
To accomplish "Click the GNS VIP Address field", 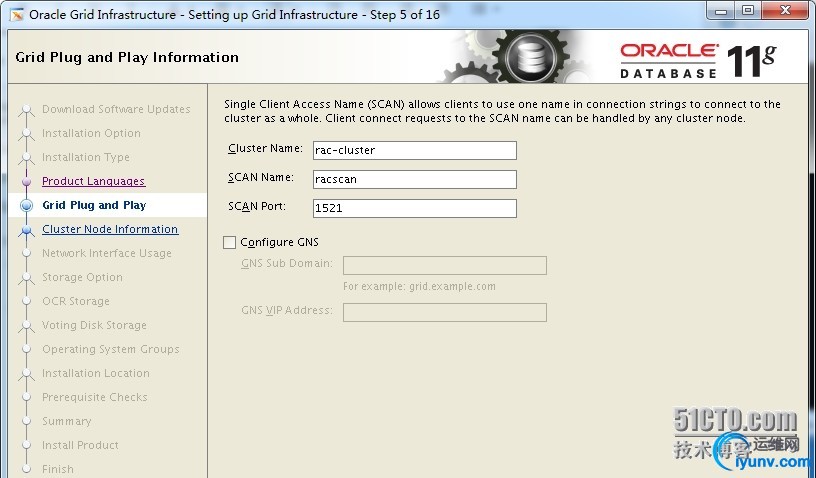I will point(445,313).
